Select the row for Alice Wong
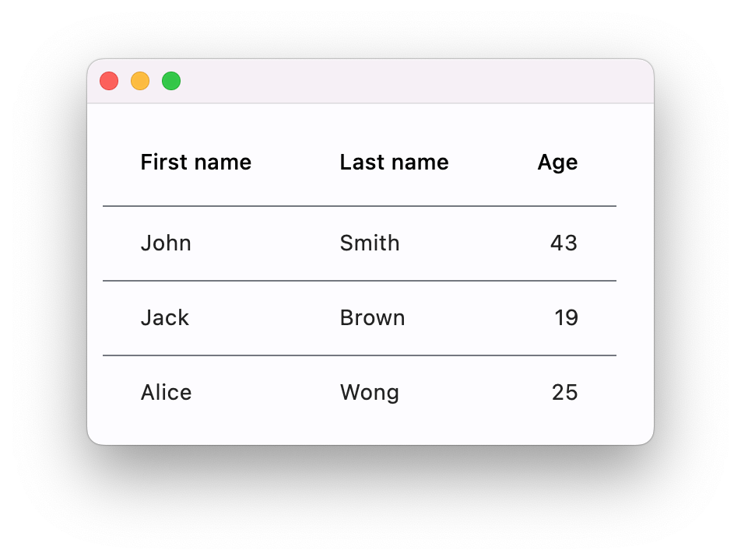741x560 pixels. [x=360, y=392]
